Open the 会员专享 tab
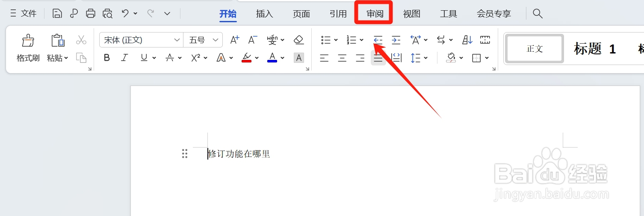Image resolution: width=644 pixels, height=216 pixels. (494, 14)
